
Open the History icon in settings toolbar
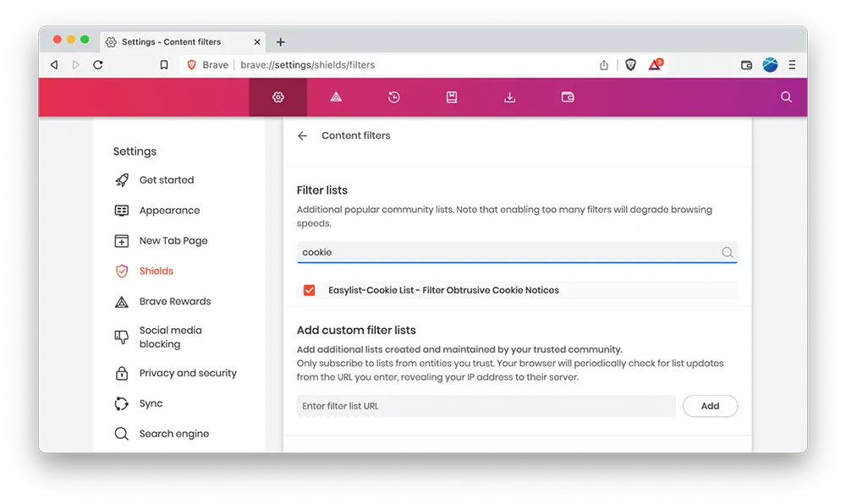[x=394, y=97]
